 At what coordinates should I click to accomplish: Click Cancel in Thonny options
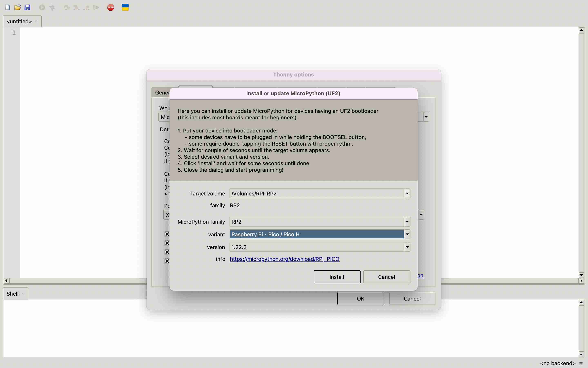(412, 299)
